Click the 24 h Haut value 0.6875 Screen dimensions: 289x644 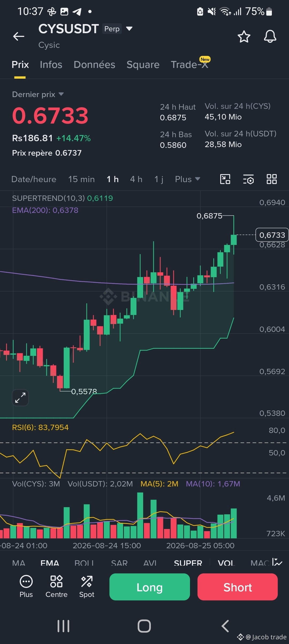pyautogui.click(x=173, y=118)
